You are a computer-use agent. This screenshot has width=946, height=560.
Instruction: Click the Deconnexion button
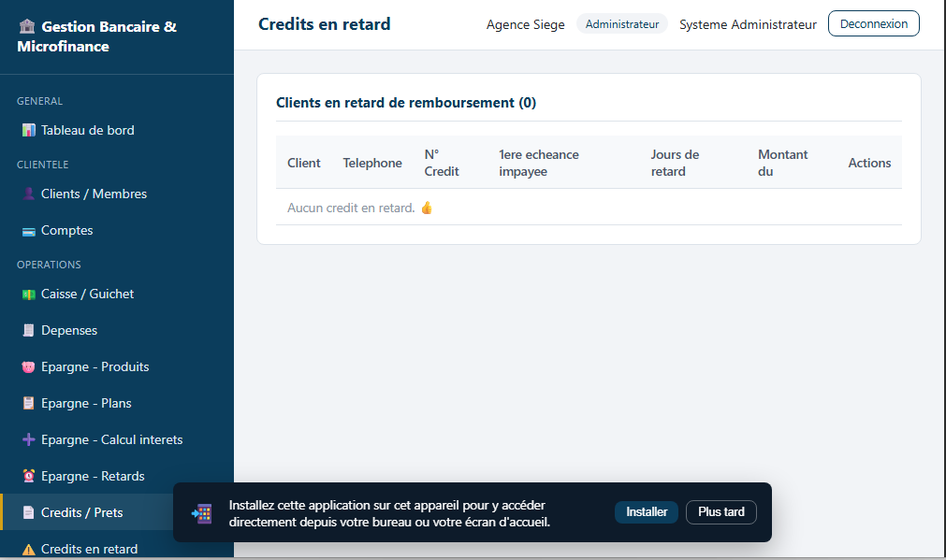tap(874, 23)
